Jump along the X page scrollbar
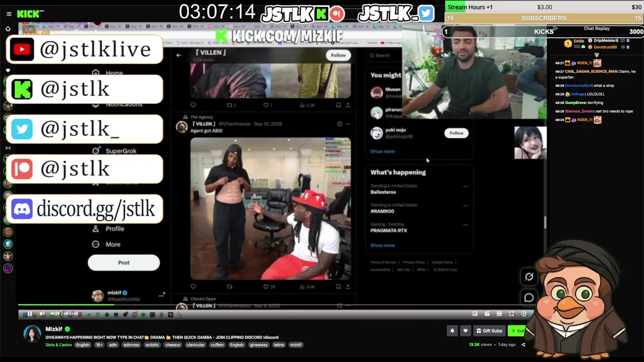Image resolution: width=644 pixels, height=362 pixels. (x=545, y=221)
